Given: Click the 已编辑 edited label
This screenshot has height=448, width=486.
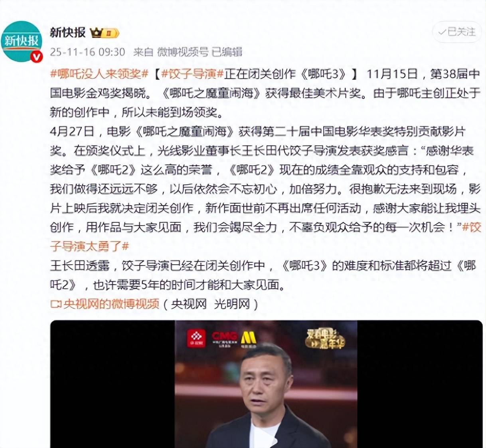Looking at the screenshot, I should click(x=227, y=52).
